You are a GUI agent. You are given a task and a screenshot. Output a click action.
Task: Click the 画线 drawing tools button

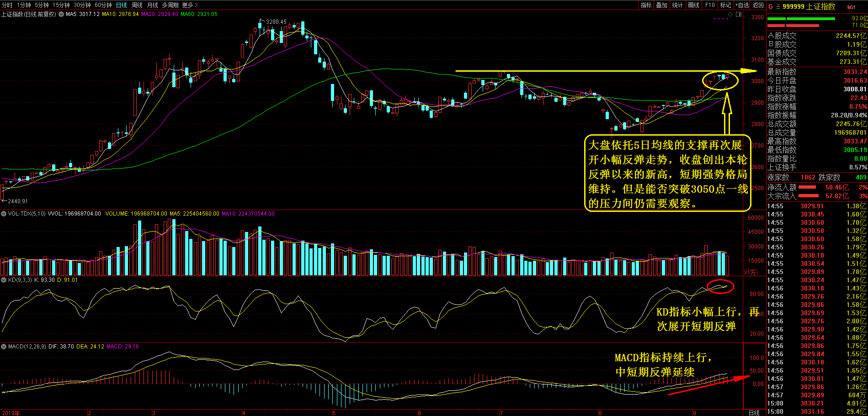pos(694,5)
